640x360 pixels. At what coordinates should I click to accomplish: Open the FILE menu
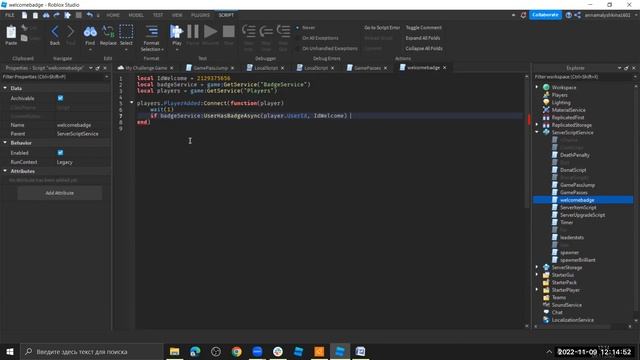pos(10,15)
